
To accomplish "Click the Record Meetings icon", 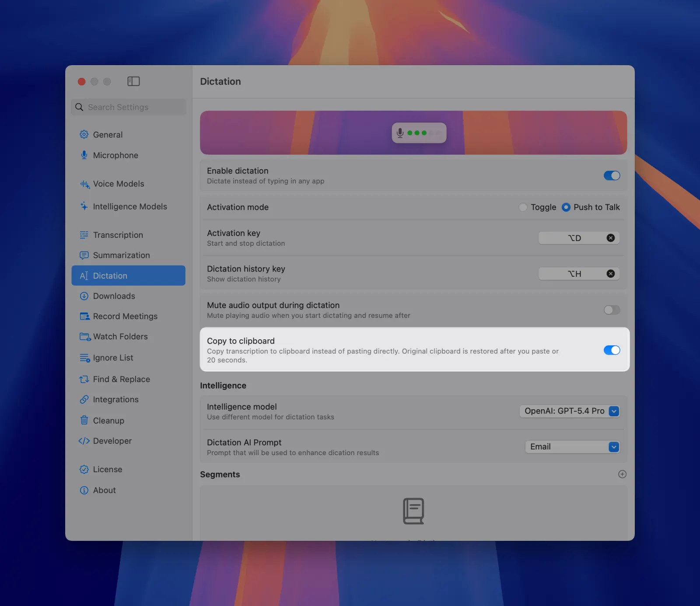I will click(x=84, y=316).
